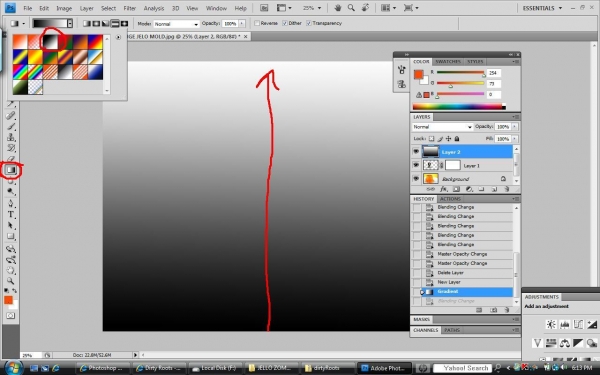Image resolution: width=600 pixels, height=375 pixels.
Task: Open the Filter menu
Action: coord(129,8)
